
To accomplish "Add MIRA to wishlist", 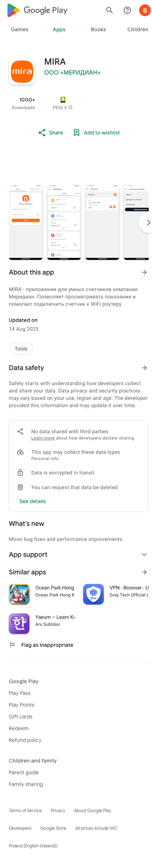I will (97, 133).
